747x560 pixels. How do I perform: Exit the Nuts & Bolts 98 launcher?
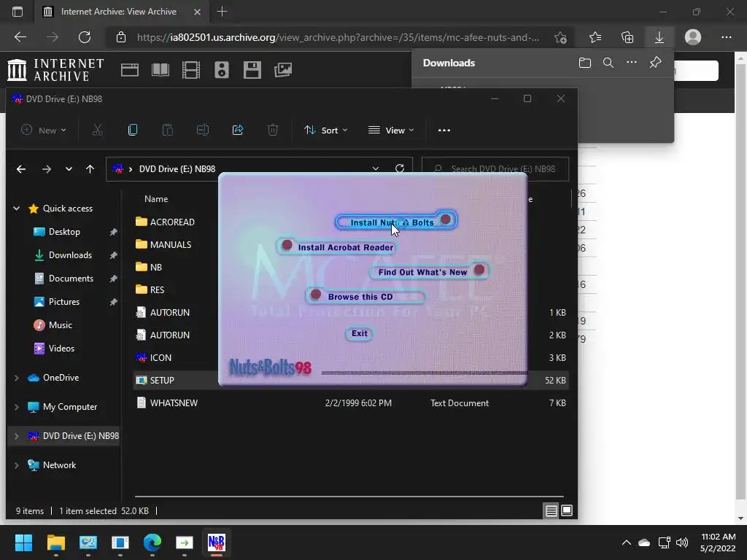click(x=359, y=333)
